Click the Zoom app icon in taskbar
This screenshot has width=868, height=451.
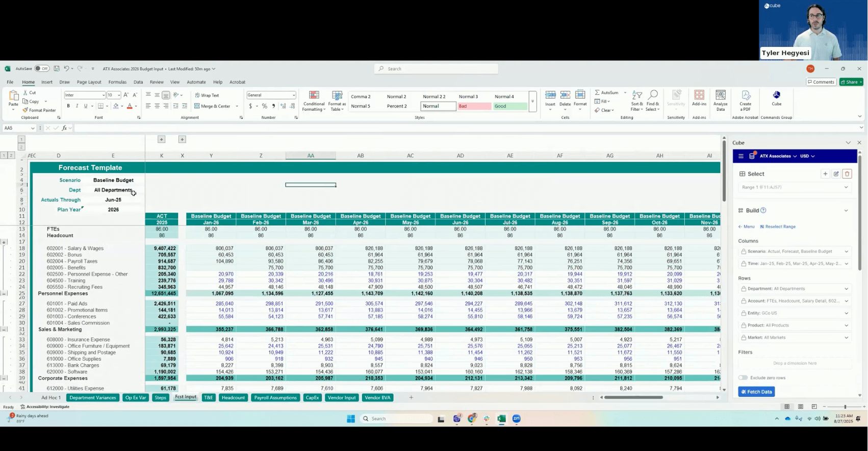coord(517,419)
